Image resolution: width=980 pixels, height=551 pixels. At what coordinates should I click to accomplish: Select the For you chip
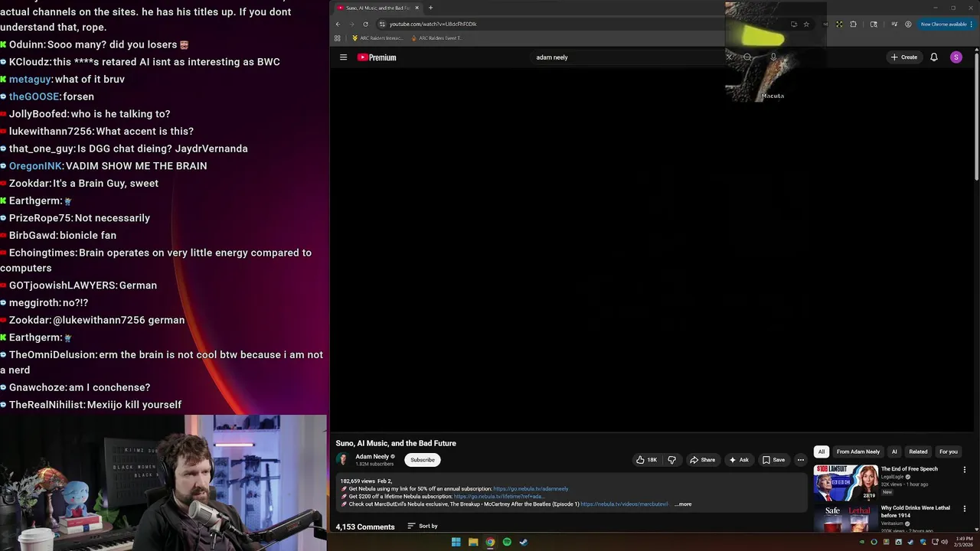(949, 452)
